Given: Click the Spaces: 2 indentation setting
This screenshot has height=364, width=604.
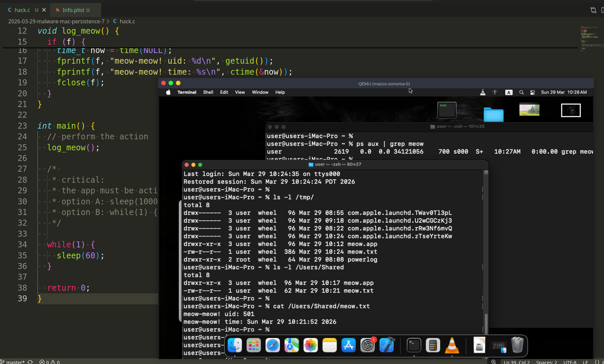Looking at the screenshot, I should (546, 362).
